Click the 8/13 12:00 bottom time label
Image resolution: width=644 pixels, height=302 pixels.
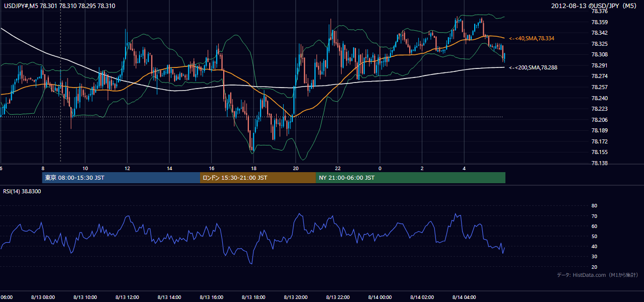(127, 297)
